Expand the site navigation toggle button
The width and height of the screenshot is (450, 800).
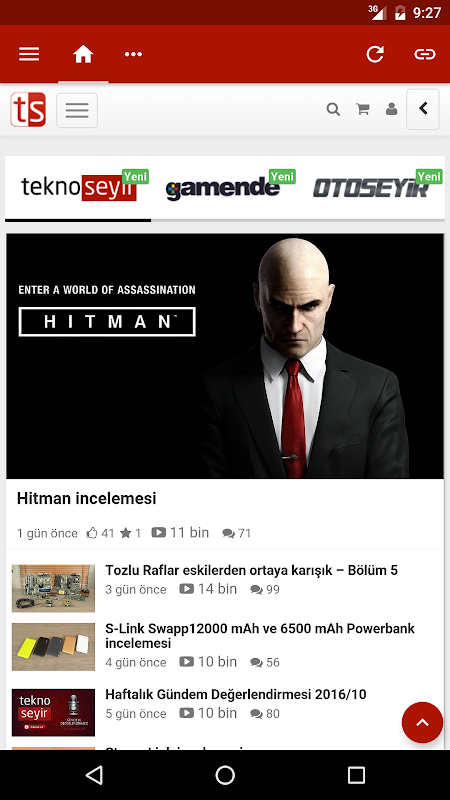pos(77,110)
